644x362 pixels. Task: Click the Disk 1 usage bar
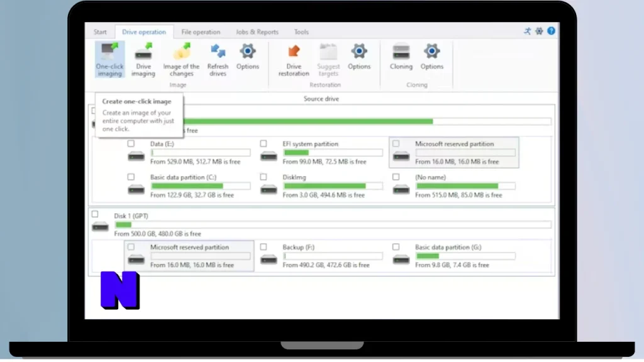(333, 224)
